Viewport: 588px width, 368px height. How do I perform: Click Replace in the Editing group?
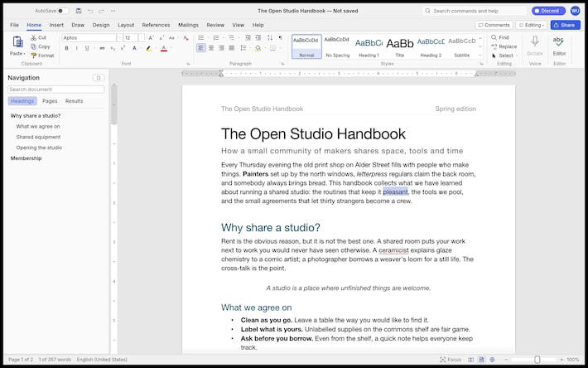click(504, 46)
